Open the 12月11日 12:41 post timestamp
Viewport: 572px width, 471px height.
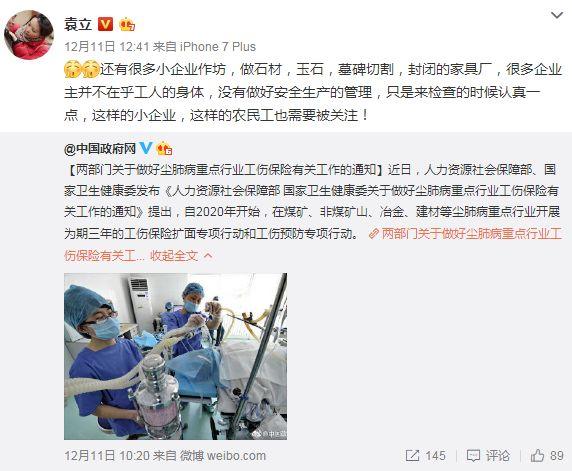coord(107,47)
